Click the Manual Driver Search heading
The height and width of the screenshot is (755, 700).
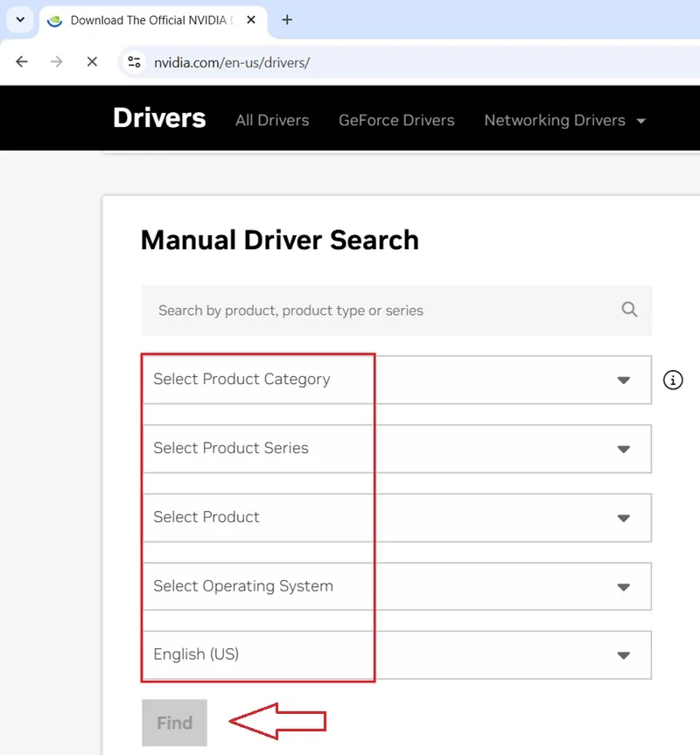(280, 240)
